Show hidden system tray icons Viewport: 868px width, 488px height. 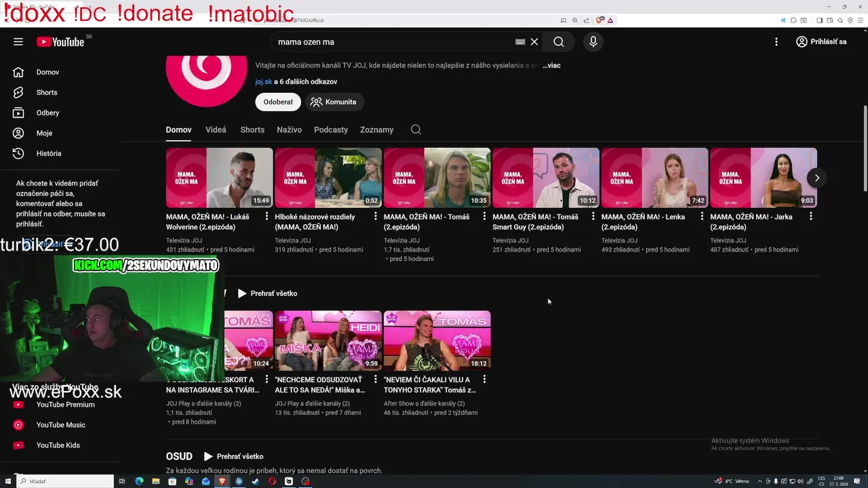[x=759, y=481]
